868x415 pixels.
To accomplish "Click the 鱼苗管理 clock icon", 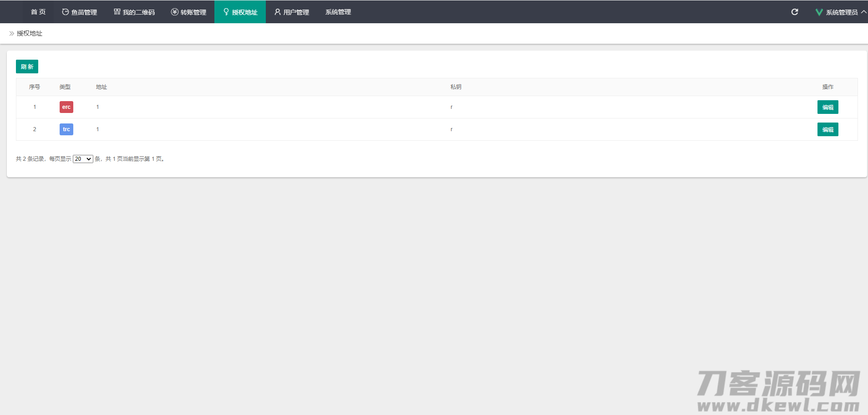I will [65, 12].
